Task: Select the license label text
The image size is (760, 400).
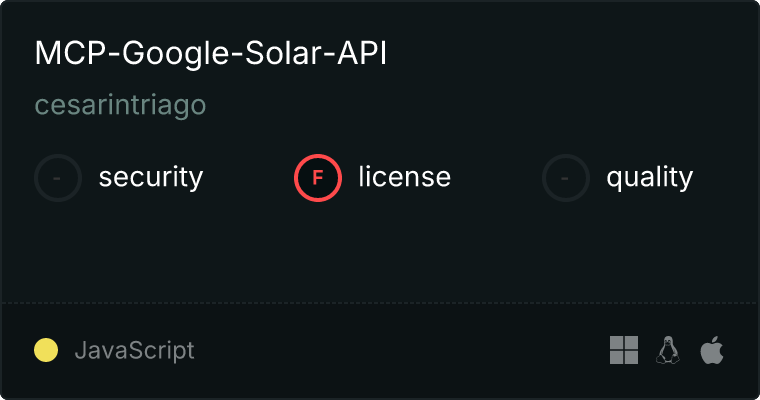Action: (405, 176)
